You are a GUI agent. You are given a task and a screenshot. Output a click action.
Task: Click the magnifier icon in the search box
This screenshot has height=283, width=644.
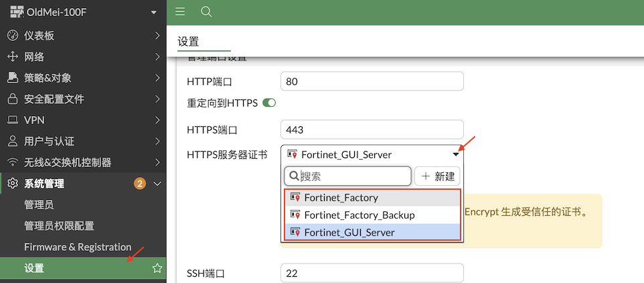[294, 176]
